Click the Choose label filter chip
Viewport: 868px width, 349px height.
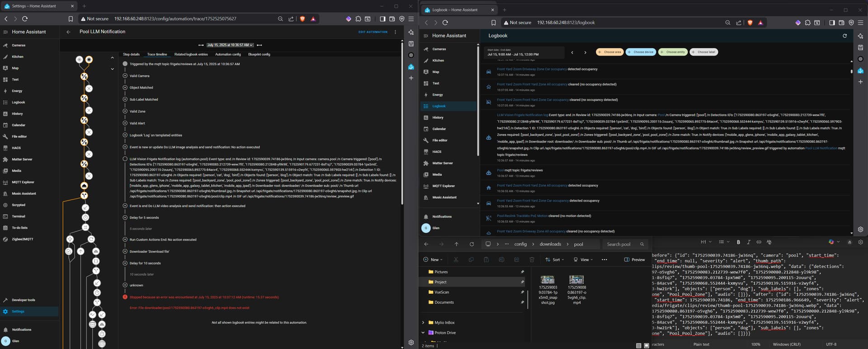click(703, 52)
